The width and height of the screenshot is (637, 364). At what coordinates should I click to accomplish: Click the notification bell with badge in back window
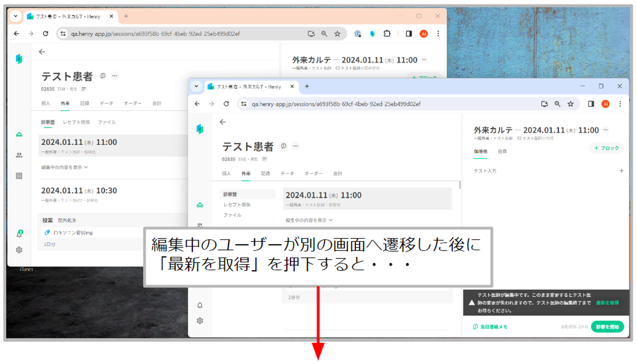coord(19,234)
